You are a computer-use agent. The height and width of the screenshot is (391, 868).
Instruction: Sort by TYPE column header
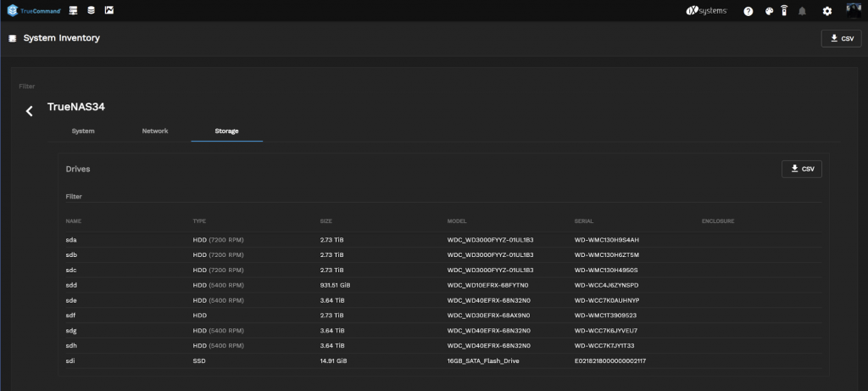tap(199, 221)
